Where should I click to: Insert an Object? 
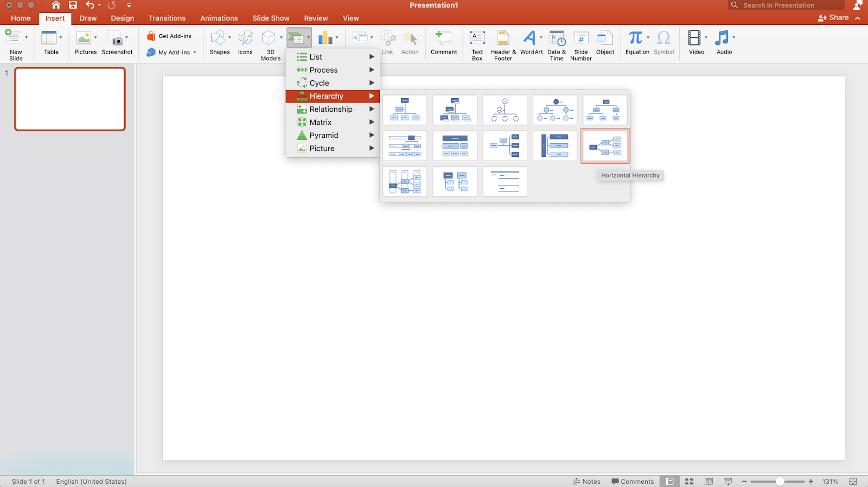pyautogui.click(x=605, y=42)
